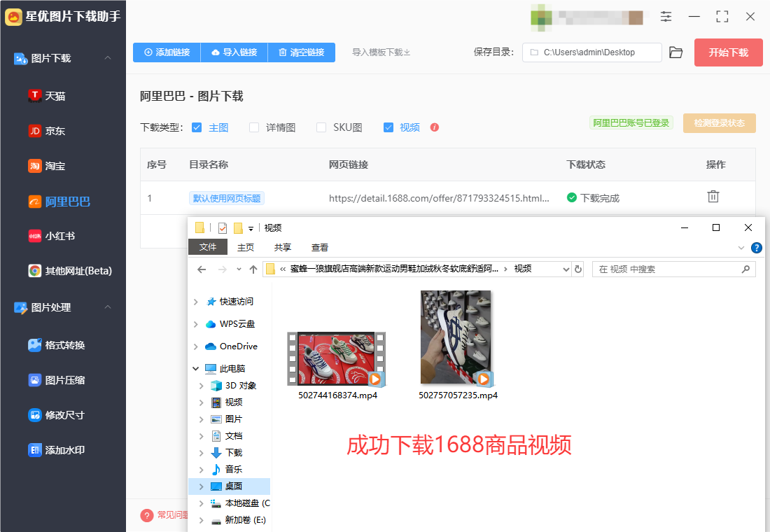Collapse the 图片下载 sidebar section
Viewport: 770px width, 532px height.
108,58
